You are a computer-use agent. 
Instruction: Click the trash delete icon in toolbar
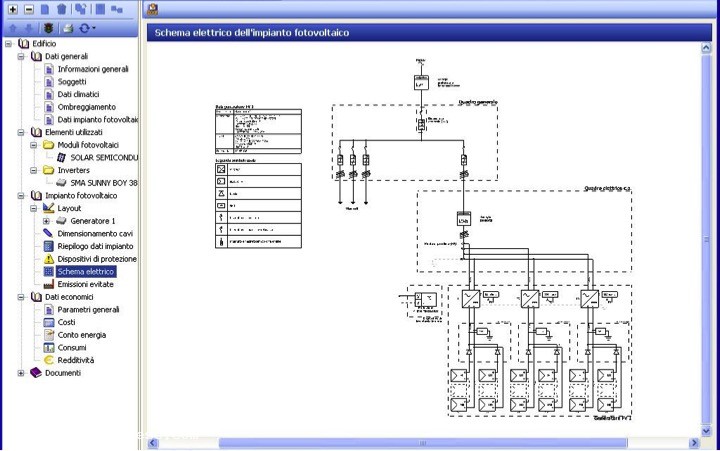coord(62,9)
